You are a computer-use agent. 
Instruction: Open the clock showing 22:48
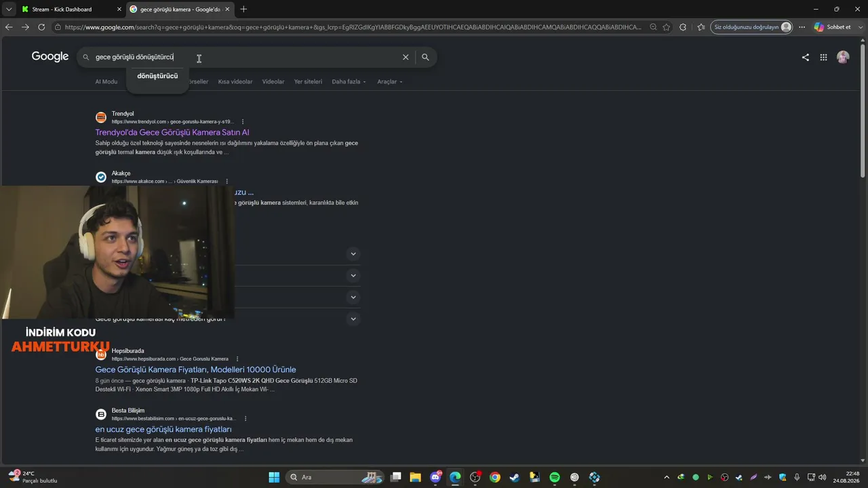[848, 477]
